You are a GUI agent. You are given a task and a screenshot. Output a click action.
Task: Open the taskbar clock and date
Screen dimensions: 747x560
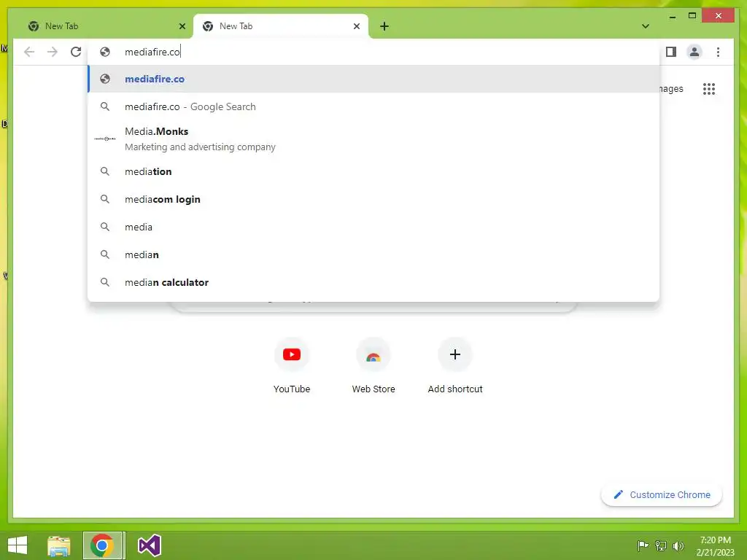coord(715,546)
